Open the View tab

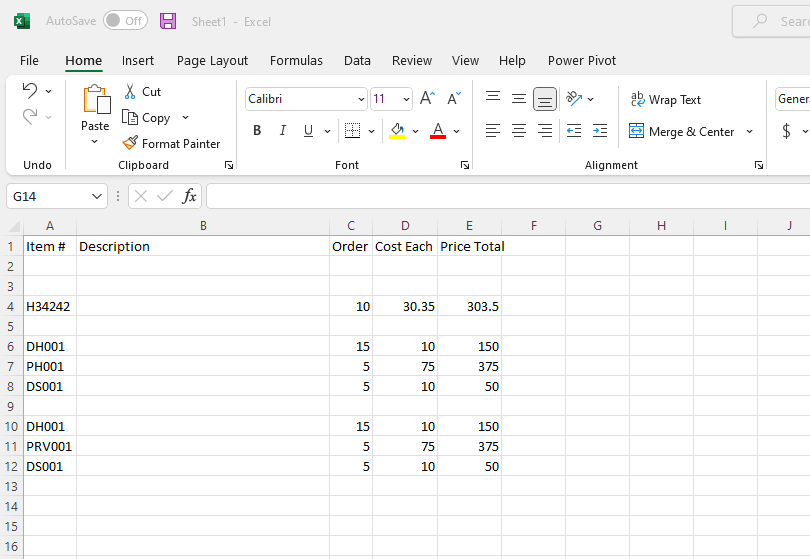(x=465, y=60)
